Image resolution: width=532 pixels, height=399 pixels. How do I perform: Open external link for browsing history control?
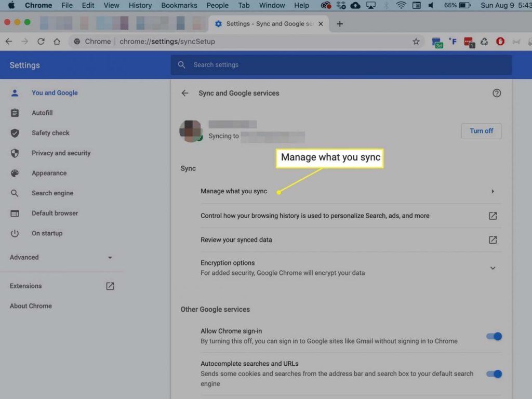point(493,216)
